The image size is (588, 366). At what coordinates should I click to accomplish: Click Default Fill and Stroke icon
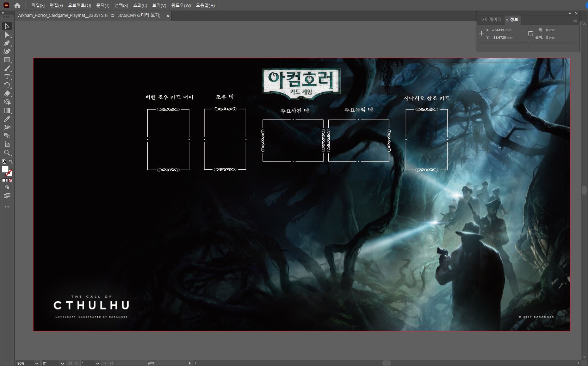tap(4, 162)
